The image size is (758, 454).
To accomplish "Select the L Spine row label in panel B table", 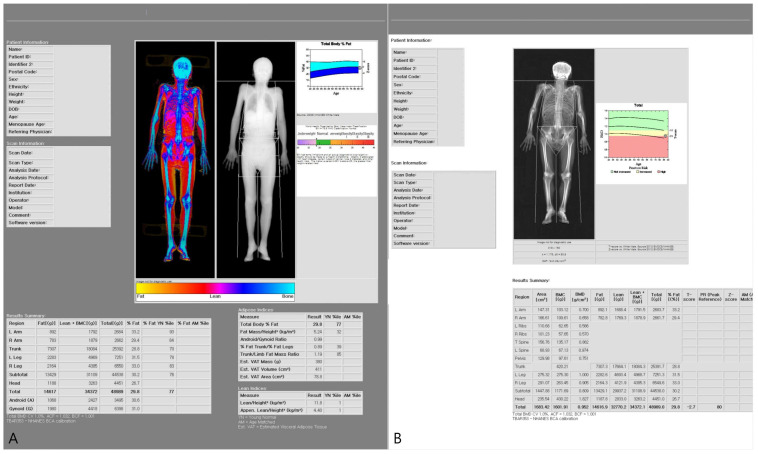I will click(522, 350).
